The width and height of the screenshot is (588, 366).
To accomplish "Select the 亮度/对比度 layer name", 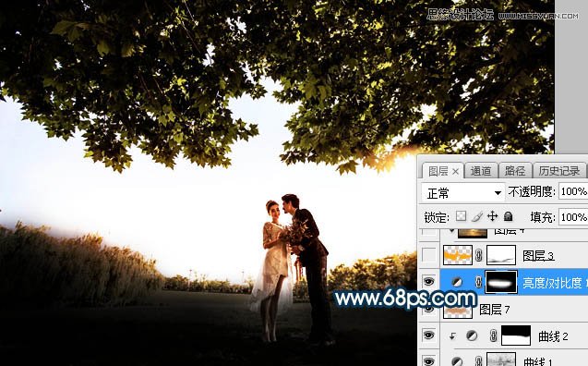I will point(555,283).
